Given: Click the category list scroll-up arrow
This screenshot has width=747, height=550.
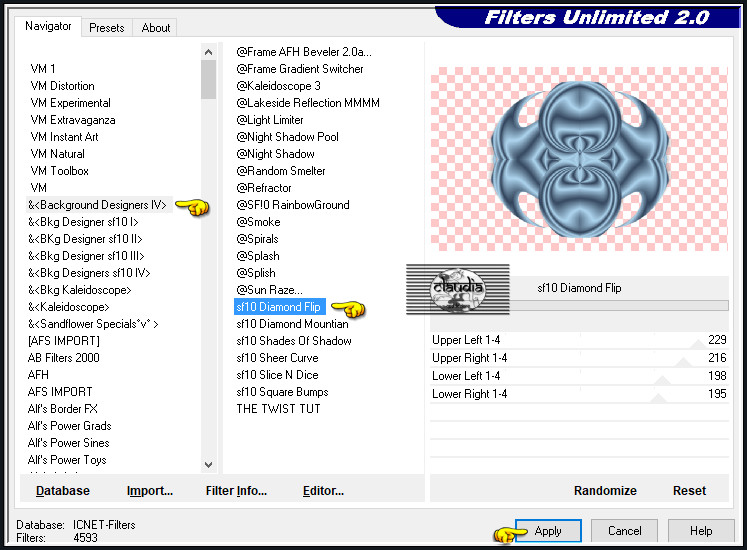Looking at the screenshot, I should [x=208, y=52].
